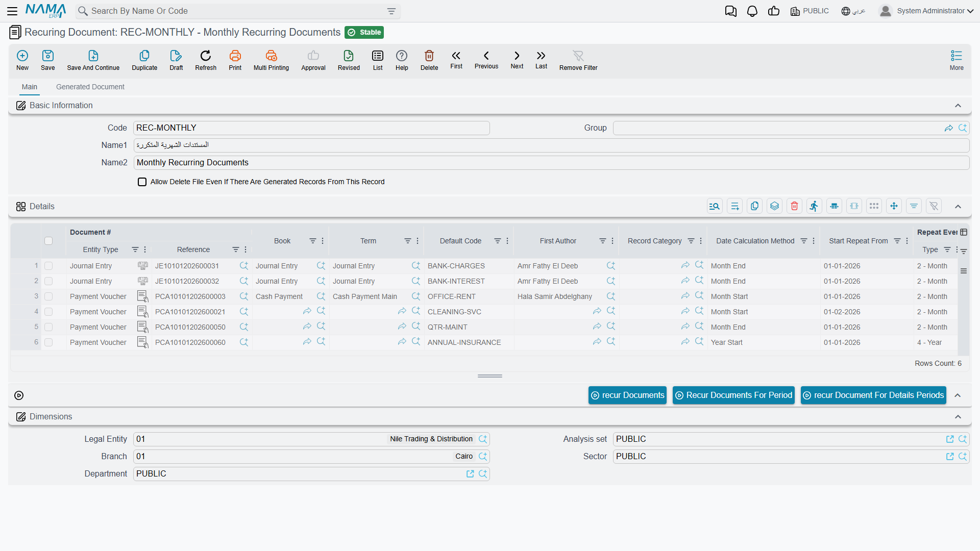Check row 6 ANNUAL-INSURANCE checkbox
This screenshot has width=980, height=551.
(48, 342)
